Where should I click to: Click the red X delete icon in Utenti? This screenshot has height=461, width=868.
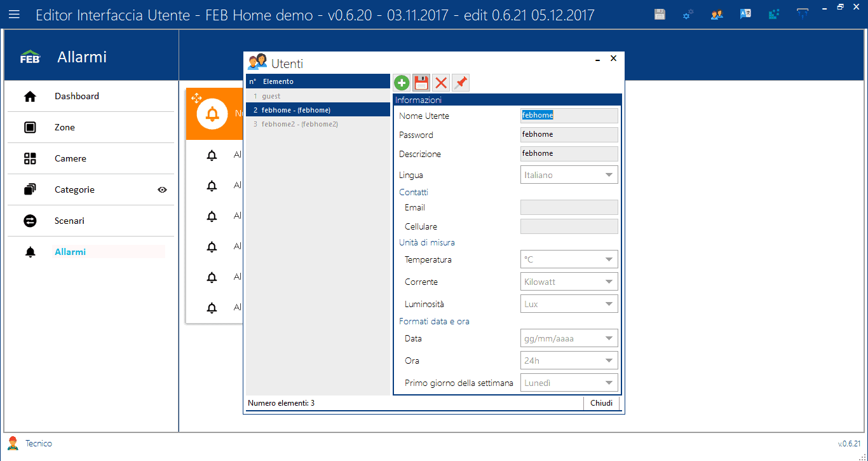coord(441,83)
